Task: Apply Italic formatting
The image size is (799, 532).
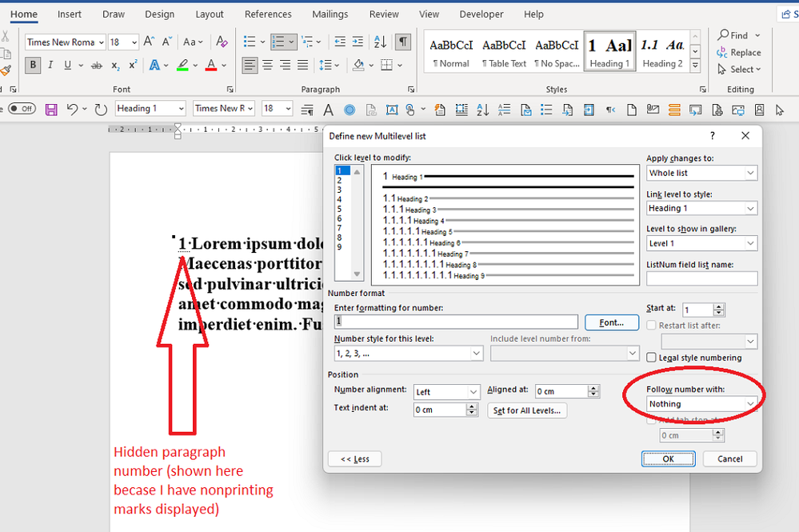Action: 50,66
